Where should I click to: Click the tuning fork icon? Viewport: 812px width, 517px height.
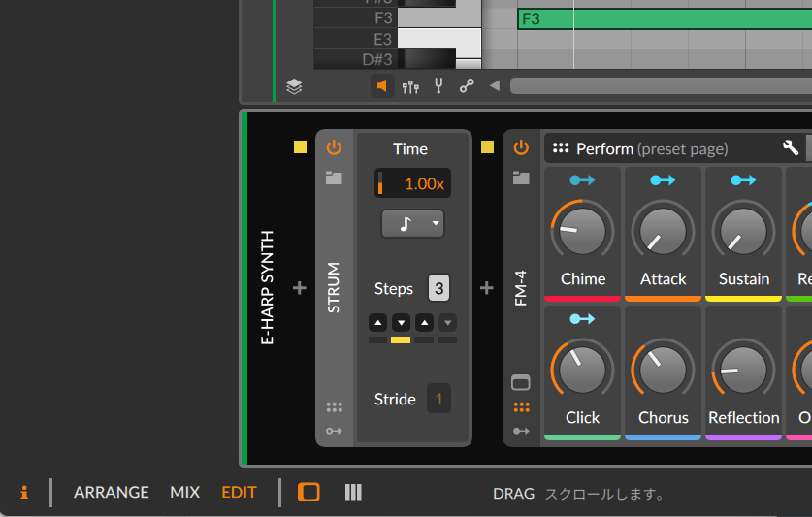pos(438,86)
